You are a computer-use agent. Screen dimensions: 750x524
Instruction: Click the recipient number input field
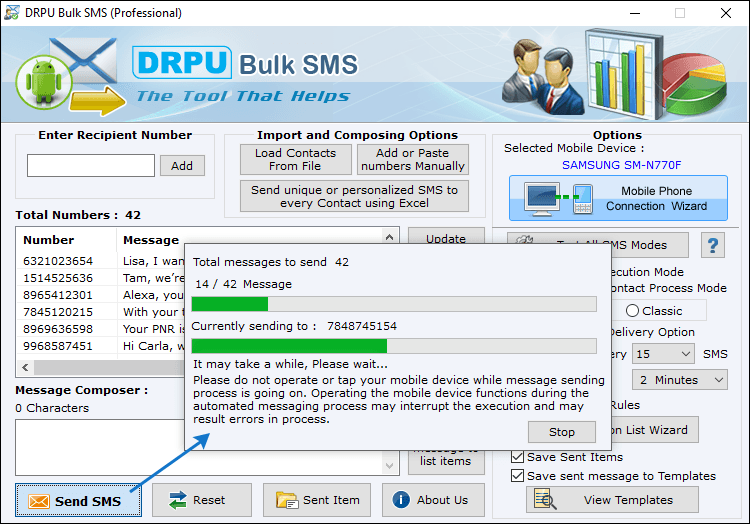tap(91, 165)
